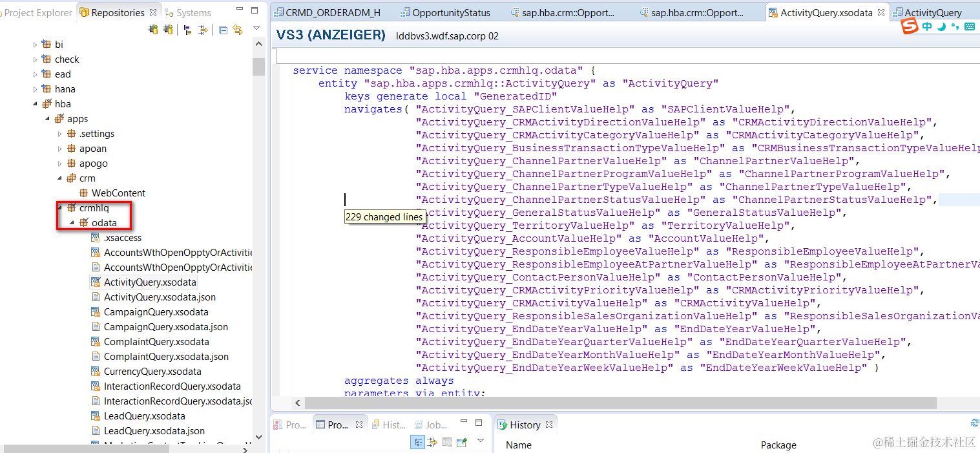
Task: Toggle Show Categories in bottom panel toolbar
Action: pyautogui.click(x=417, y=442)
